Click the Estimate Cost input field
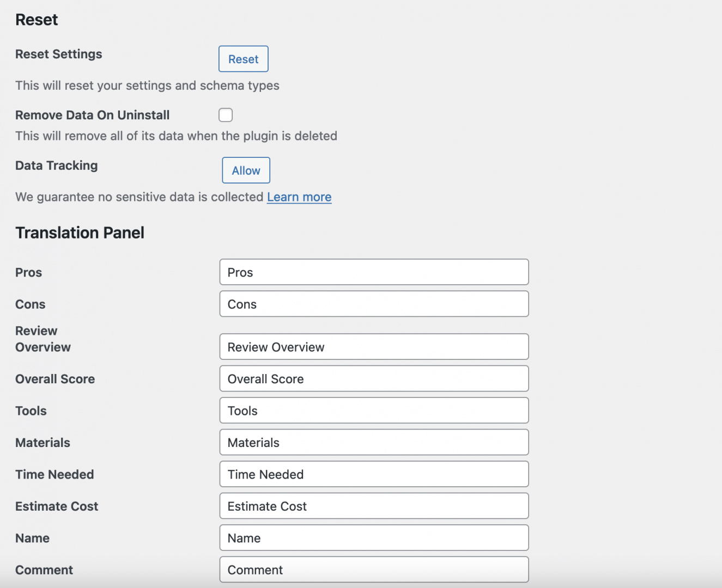This screenshot has height=588, width=722. click(x=374, y=506)
